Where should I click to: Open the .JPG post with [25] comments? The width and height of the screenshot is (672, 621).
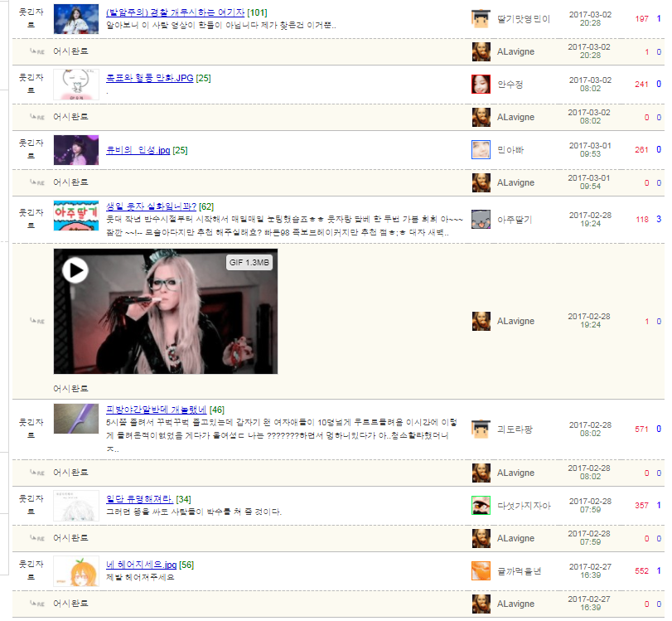[150, 78]
